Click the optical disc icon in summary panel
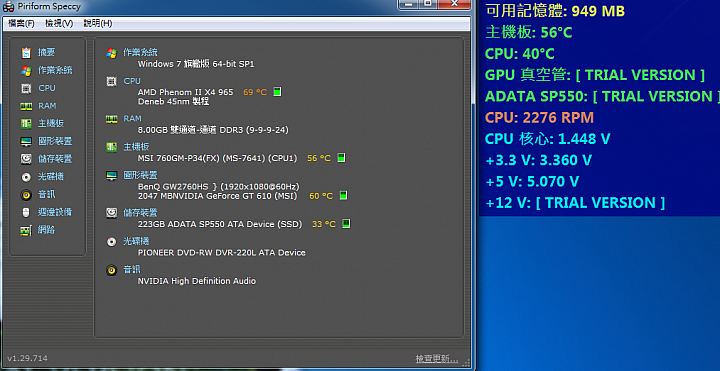Viewport: 720px width, 371px height. 111,242
